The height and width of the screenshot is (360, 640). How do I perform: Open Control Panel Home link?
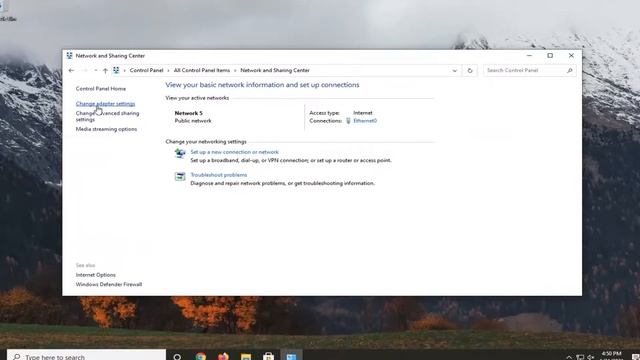point(101,89)
